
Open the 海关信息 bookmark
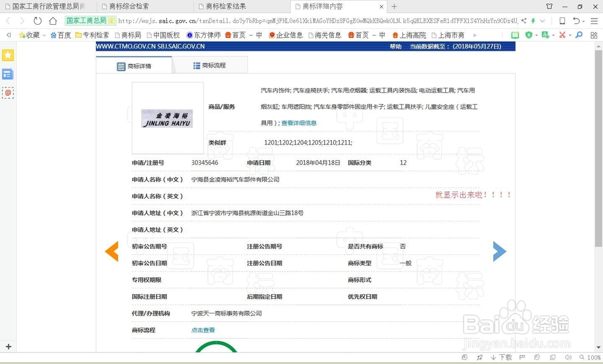325,35
